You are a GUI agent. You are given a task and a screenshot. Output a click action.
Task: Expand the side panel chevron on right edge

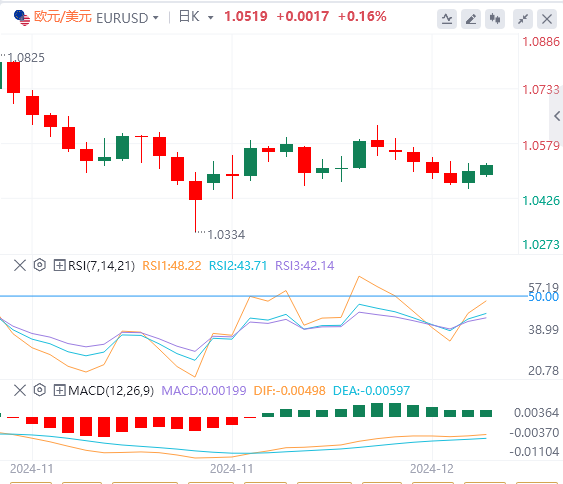pos(557,116)
